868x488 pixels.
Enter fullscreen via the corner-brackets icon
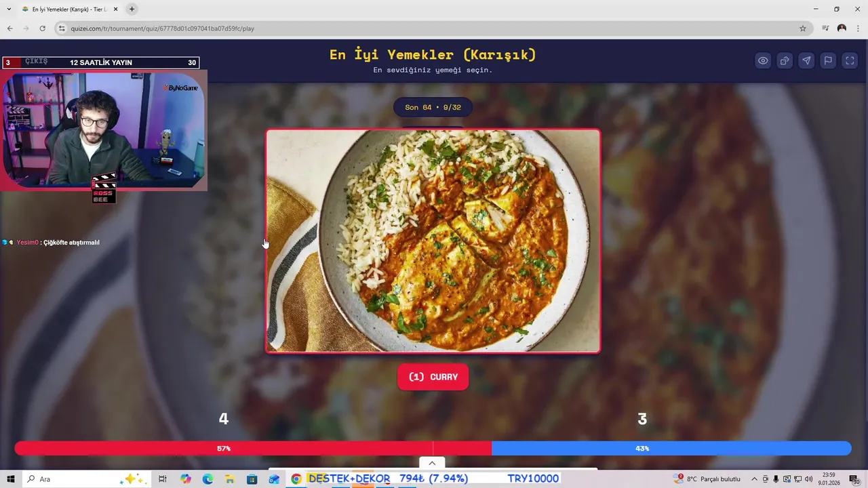[x=850, y=60]
